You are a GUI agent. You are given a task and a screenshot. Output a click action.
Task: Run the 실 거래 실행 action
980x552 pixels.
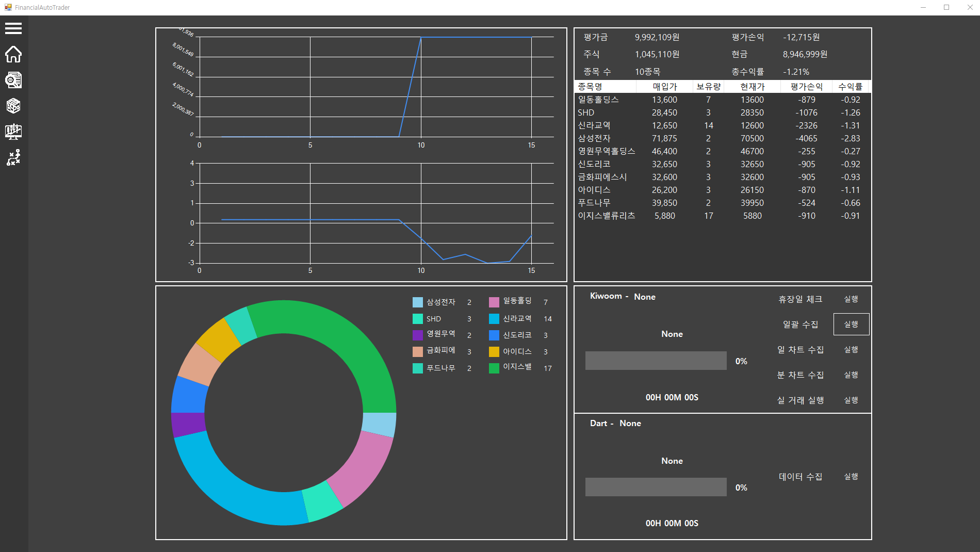click(x=851, y=400)
